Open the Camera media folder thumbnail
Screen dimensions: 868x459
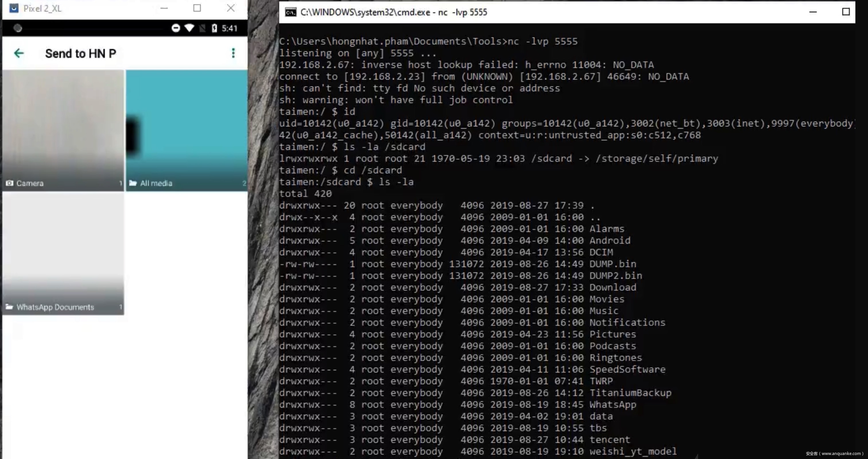pyautogui.click(x=63, y=130)
